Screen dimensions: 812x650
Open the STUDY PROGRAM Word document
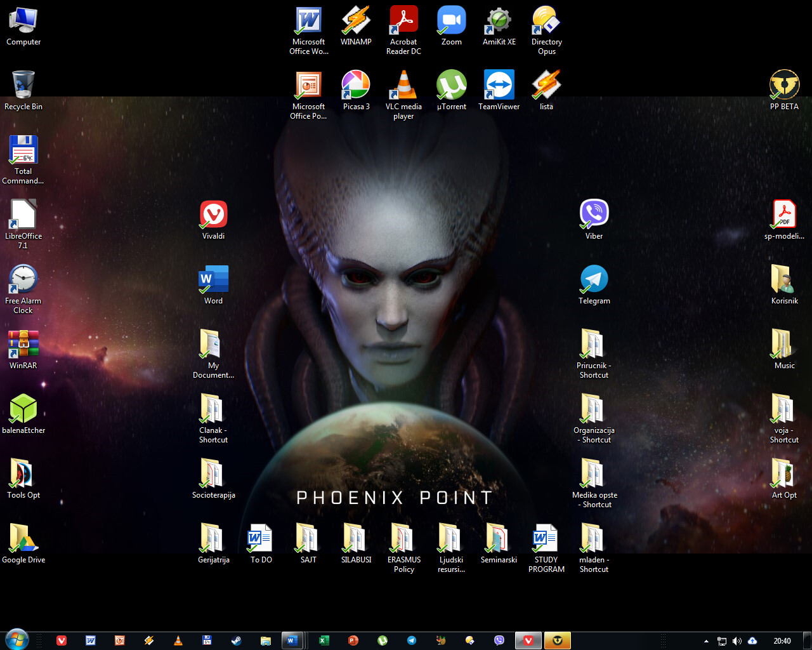546,538
